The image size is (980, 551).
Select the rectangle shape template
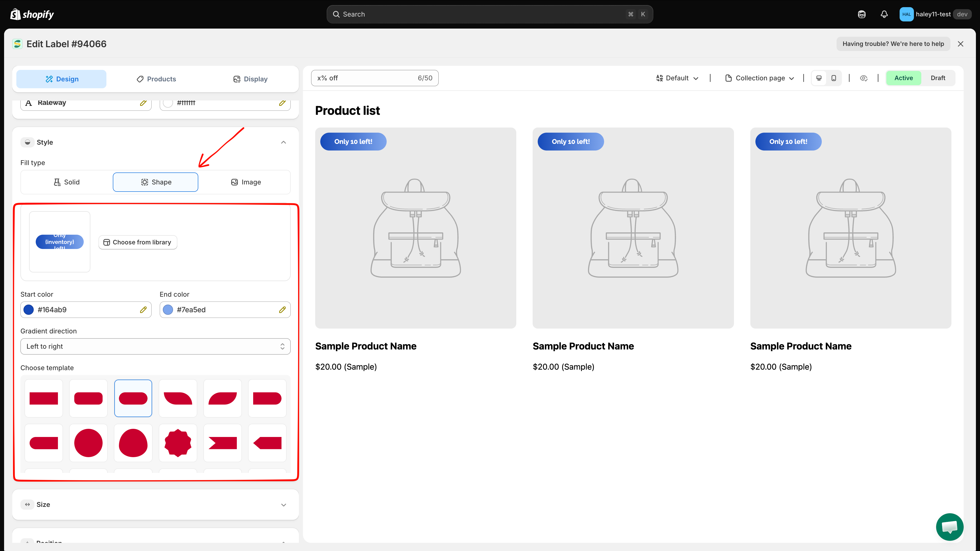(44, 398)
